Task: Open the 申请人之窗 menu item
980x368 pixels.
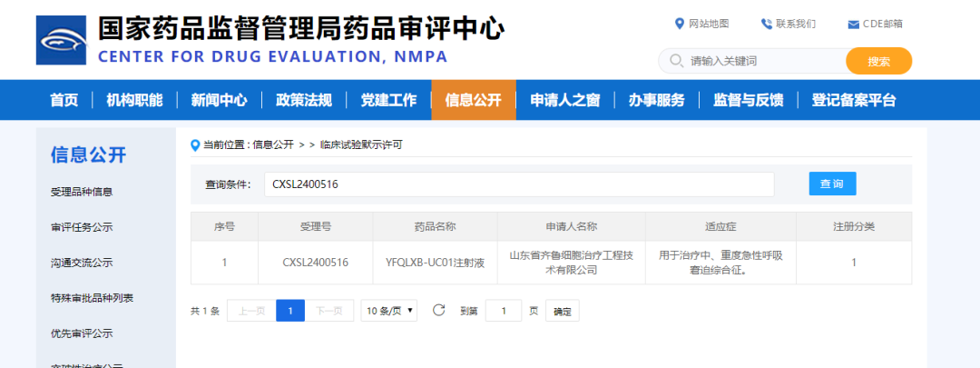Action: tap(564, 100)
